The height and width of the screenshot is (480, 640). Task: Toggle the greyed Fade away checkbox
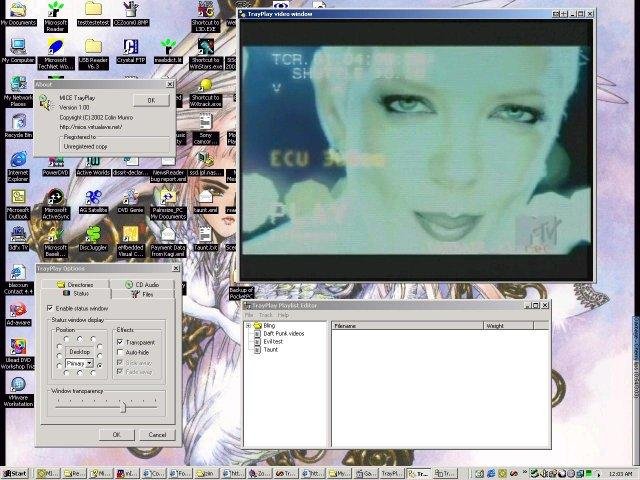(x=120, y=372)
